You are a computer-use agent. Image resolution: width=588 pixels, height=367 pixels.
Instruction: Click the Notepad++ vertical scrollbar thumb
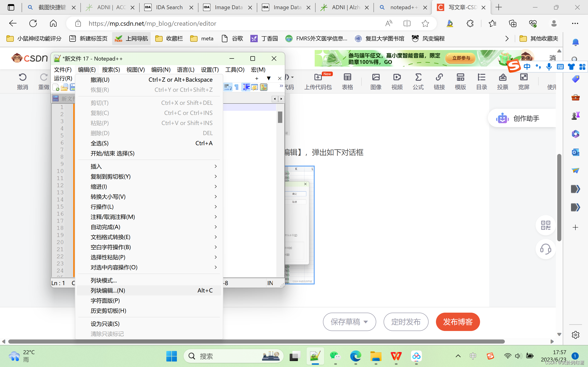280,117
